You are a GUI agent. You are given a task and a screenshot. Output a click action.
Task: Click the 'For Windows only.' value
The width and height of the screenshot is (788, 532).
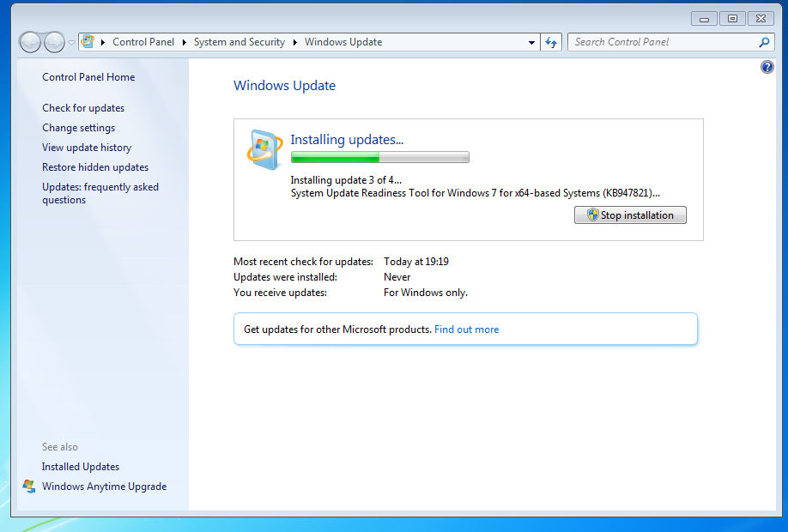click(x=426, y=293)
